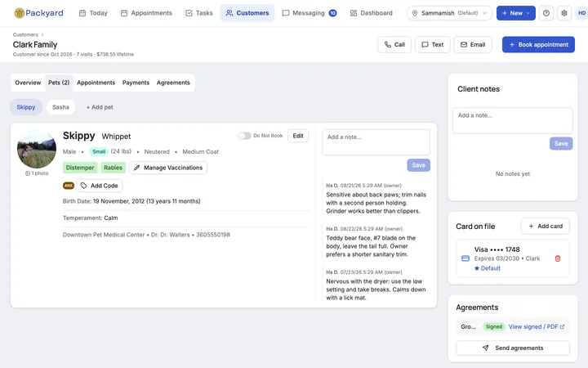The image size is (588, 368).
Task: Expand the New button dropdown
Action: click(528, 13)
